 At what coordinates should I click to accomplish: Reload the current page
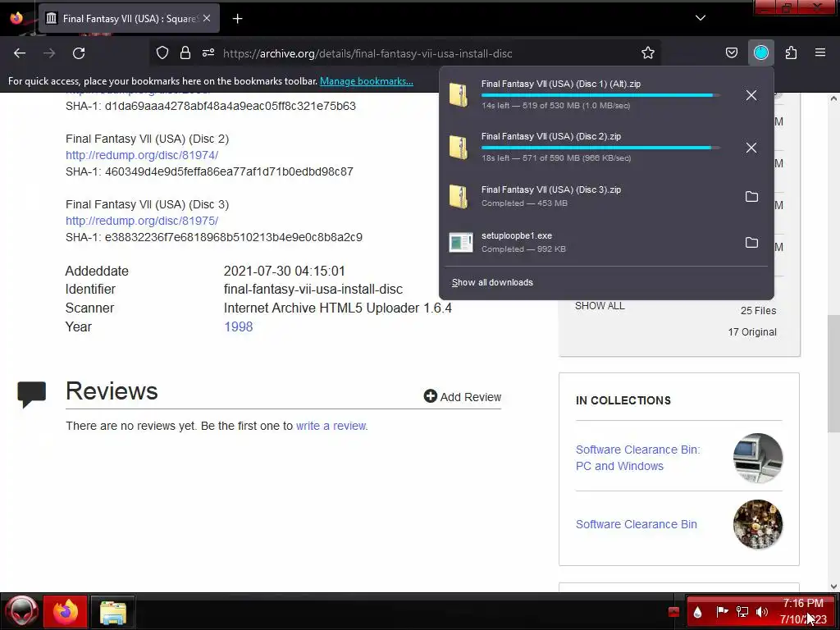point(79,53)
